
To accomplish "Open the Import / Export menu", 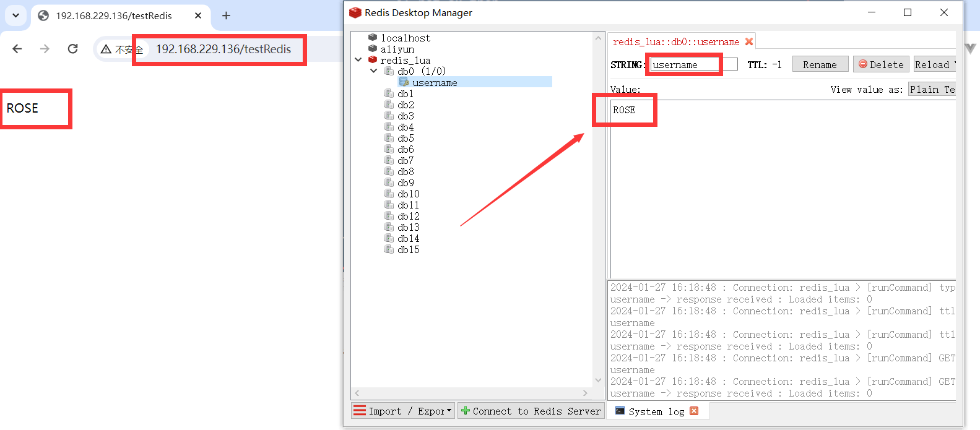I will tap(403, 411).
